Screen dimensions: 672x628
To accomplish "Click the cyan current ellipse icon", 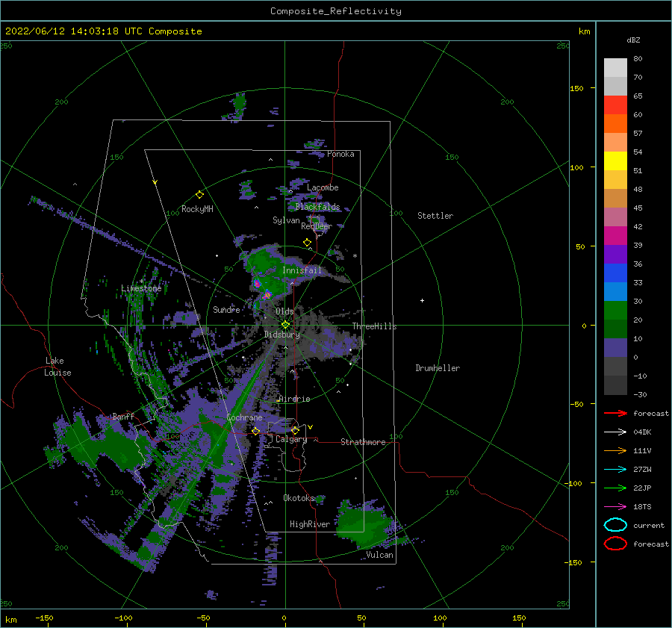I will (615, 525).
